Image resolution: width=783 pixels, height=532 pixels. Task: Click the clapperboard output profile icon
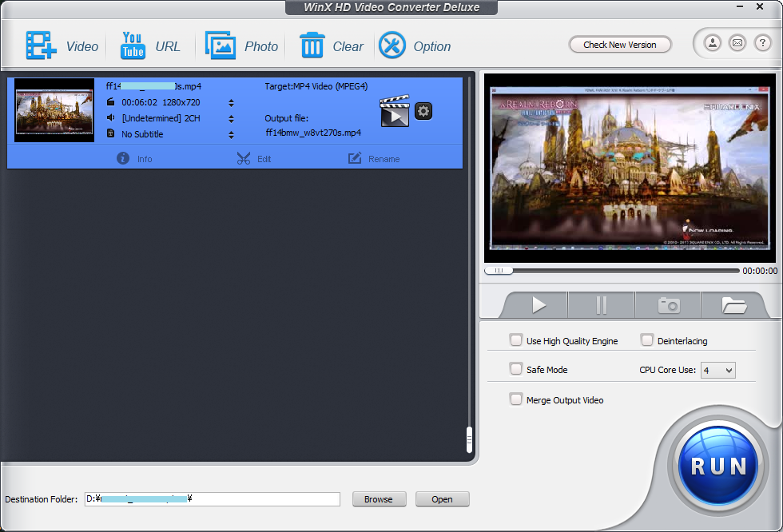coord(395,112)
